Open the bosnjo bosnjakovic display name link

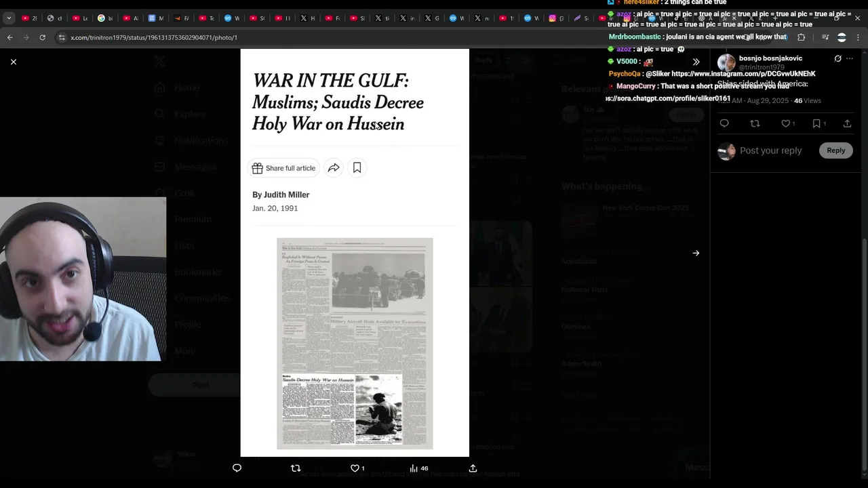coord(770,58)
